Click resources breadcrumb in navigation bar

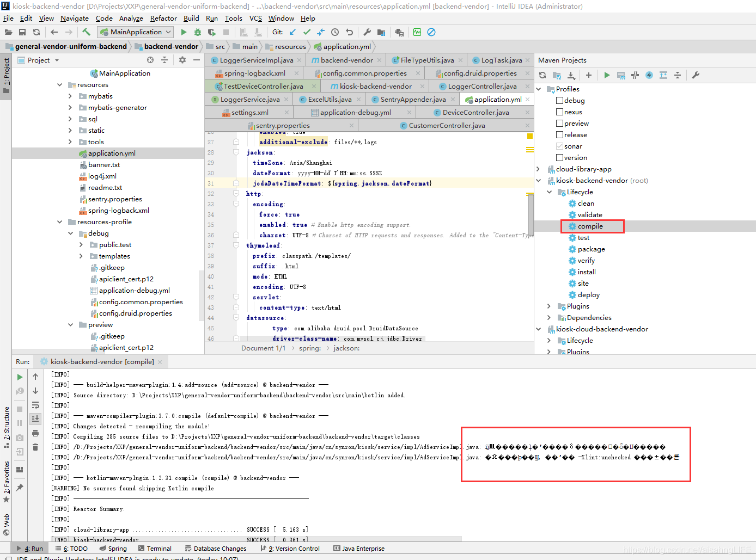click(285, 46)
